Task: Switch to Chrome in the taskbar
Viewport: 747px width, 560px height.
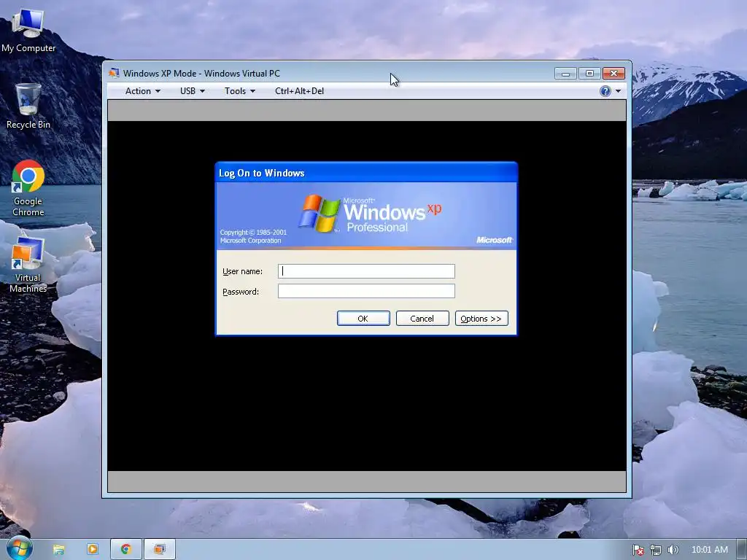Action: click(x=125, y=550)
